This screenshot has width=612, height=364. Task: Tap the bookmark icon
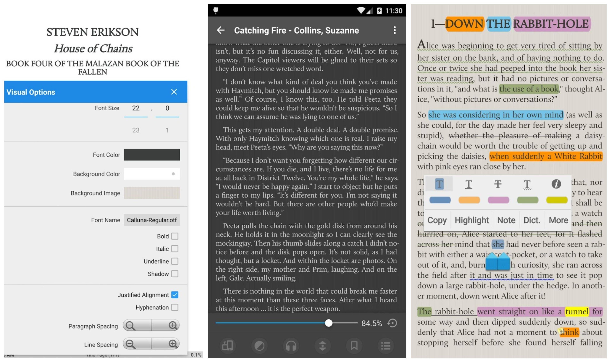(x=354, y=346)
